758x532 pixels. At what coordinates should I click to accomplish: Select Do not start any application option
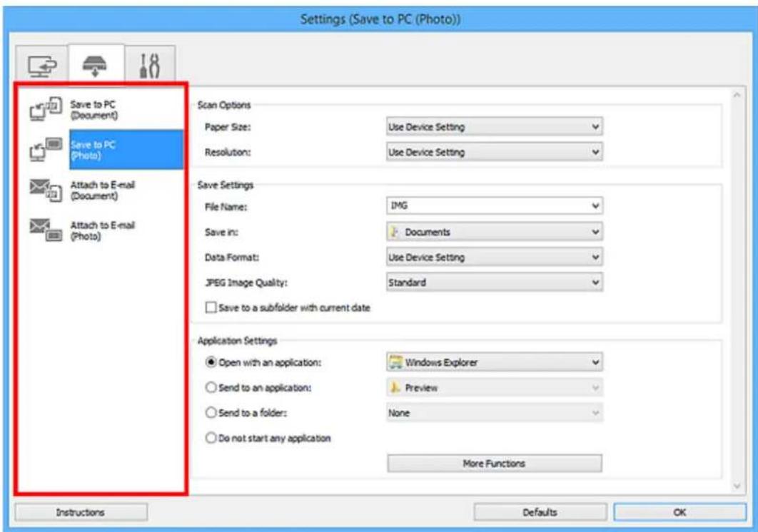pos(211,439)
